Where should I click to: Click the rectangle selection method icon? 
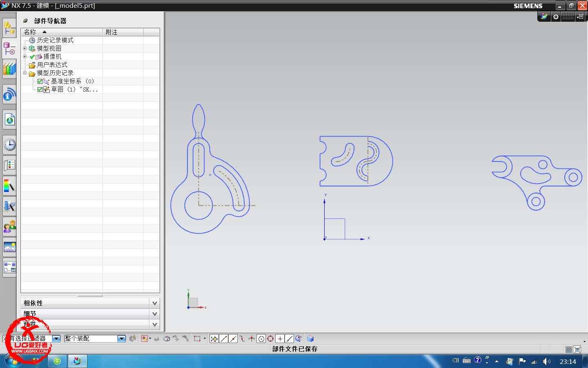(x=197, y=339)
